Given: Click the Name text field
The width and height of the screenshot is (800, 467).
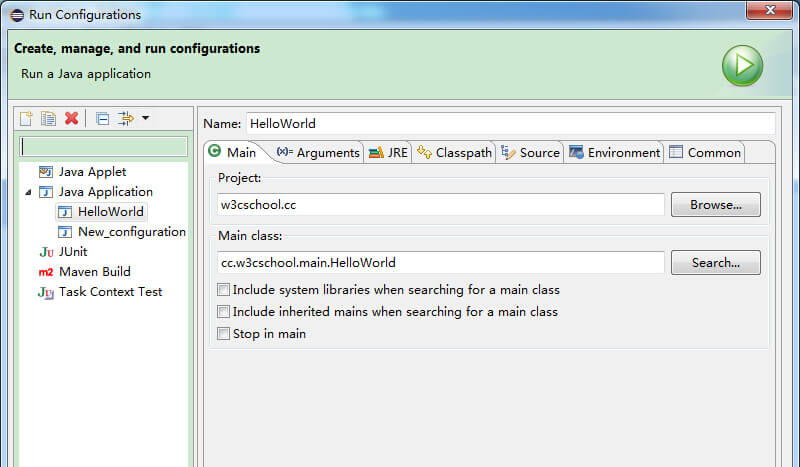Looking at the screenshot, I should coord(510,124).
